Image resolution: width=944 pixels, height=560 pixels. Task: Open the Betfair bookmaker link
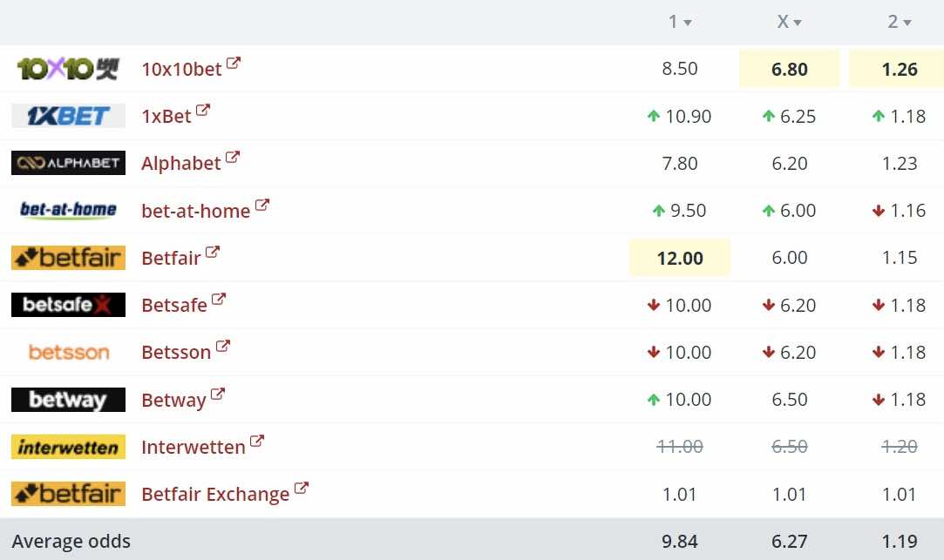coord(171,258)
